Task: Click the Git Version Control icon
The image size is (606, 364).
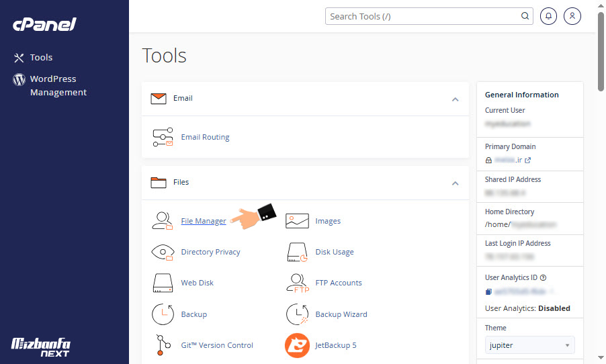Action: [x=163, y=345]
